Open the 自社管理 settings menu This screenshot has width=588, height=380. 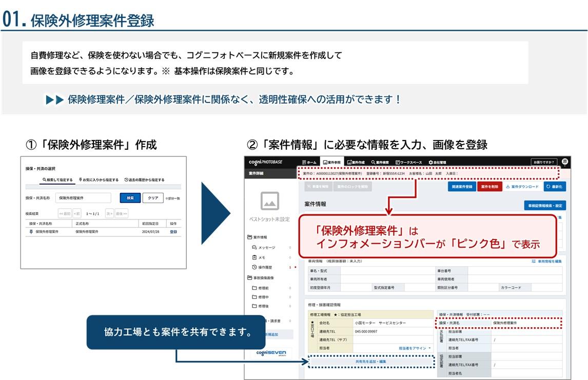click(x=437, y=162)
